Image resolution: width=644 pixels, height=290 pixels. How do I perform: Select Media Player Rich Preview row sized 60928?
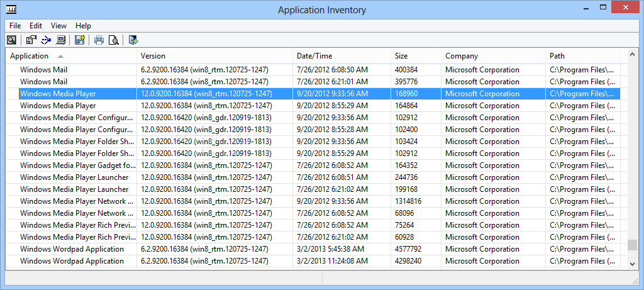[x=313, y=237]
